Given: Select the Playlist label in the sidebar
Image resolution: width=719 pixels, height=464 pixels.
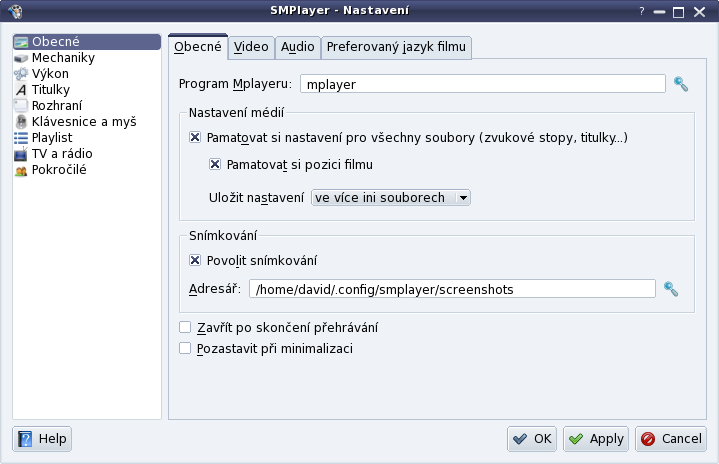Looking at the screenshot, I should [x=52, y=138].
